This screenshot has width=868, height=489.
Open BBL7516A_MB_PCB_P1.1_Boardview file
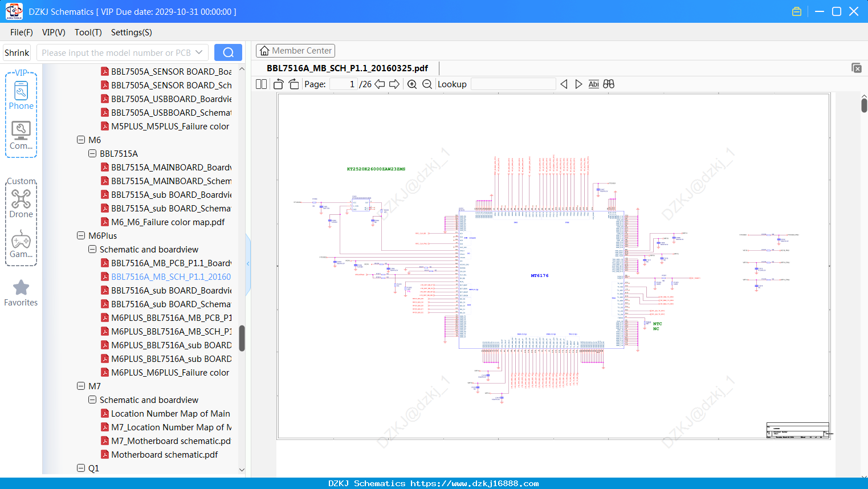click(x=171, y=263)
